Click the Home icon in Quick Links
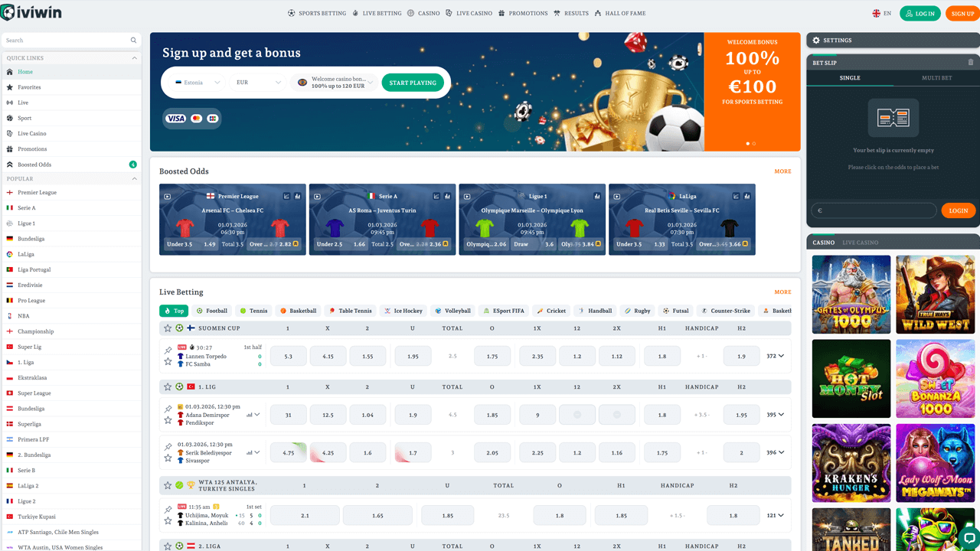This screenshot has height=551, width=980. point(10,72)
